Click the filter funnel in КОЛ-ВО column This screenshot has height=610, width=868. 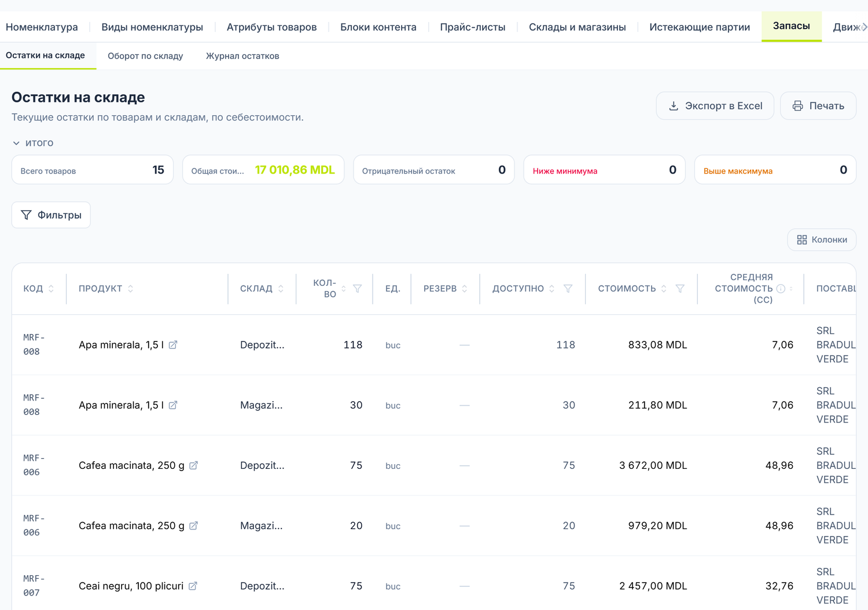(358, 289)
